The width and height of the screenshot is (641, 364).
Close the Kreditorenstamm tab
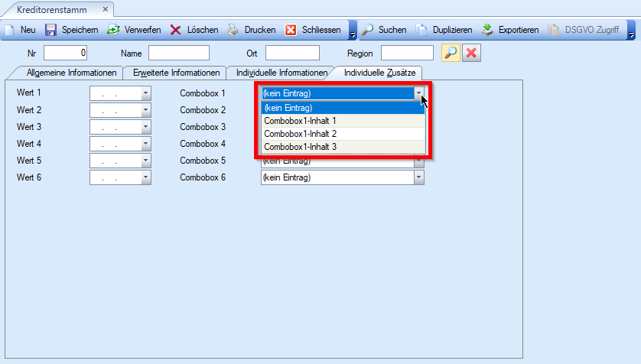coord(105,9)
